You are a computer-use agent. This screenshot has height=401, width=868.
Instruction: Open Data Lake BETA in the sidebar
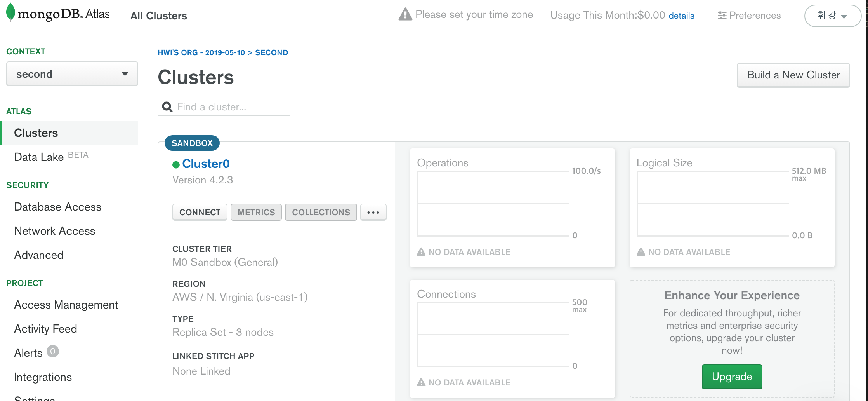coord(51,157)
